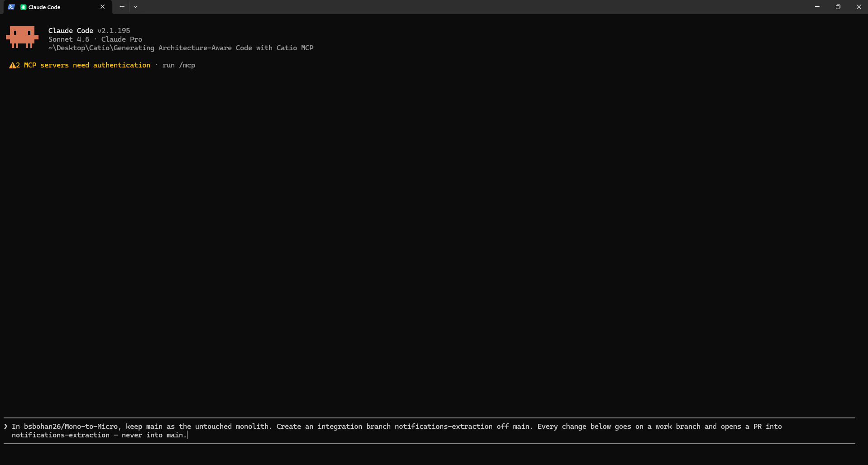Click "Sonnet 4.6" model label
This screenshot has height=465, width=868.
tap(69, 39)
